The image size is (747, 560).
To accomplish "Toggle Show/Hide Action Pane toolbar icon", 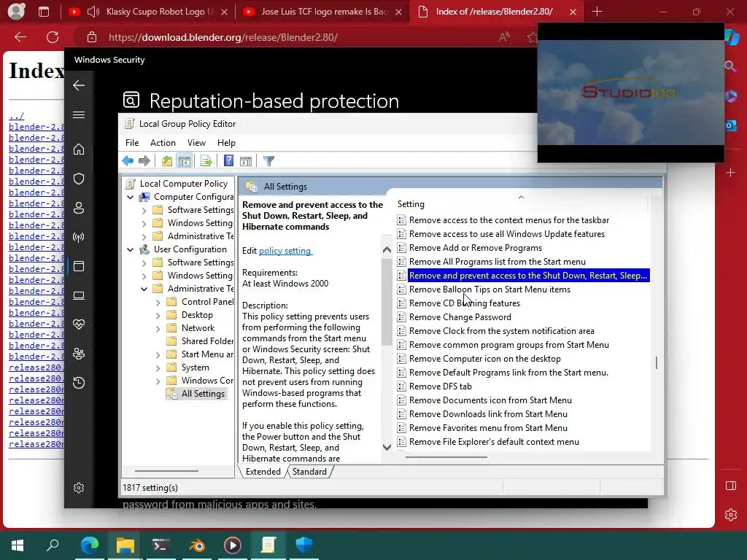I will tap(246, 161).
